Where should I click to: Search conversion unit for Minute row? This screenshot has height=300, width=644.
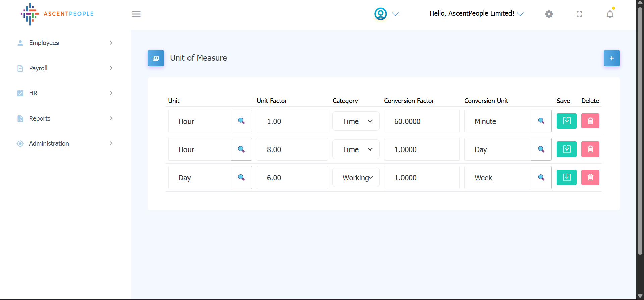point(541,121)
